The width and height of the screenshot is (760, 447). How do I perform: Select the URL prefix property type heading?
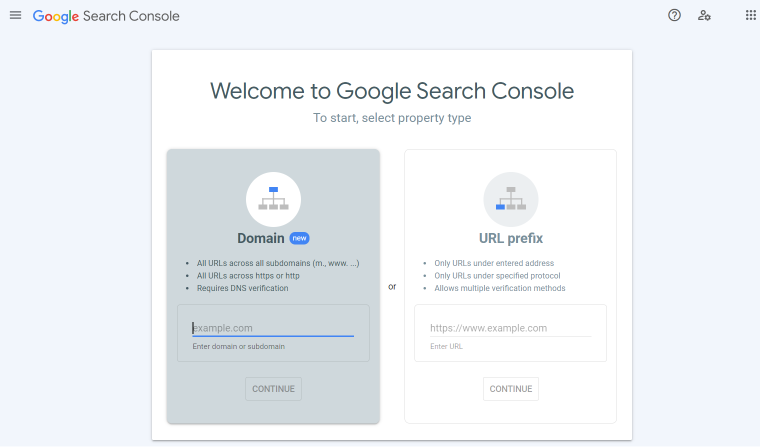(511, 238)
